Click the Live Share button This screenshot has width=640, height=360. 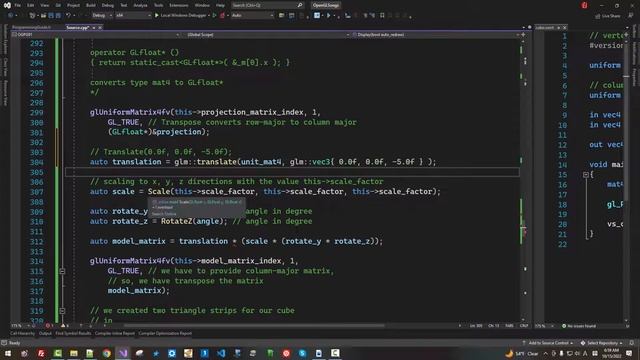[x=608, y=16]
